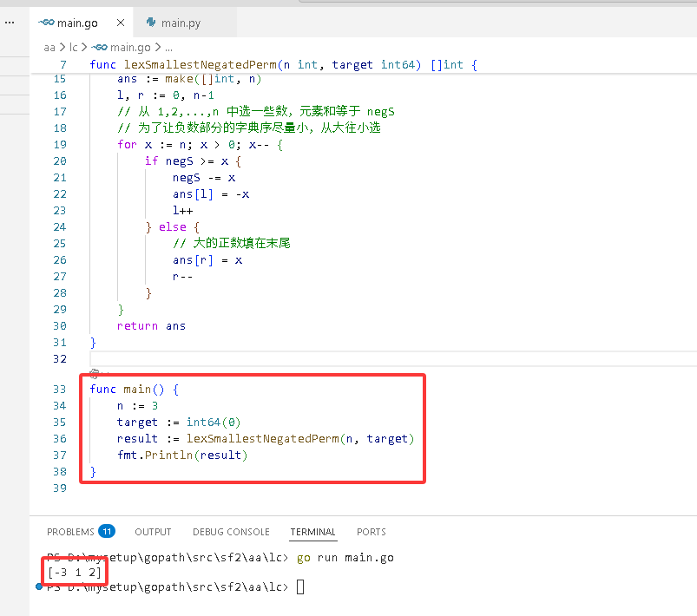Click 'func main()' declaration on line 33
Screen dimensions: 697x616
click(135, 390)
